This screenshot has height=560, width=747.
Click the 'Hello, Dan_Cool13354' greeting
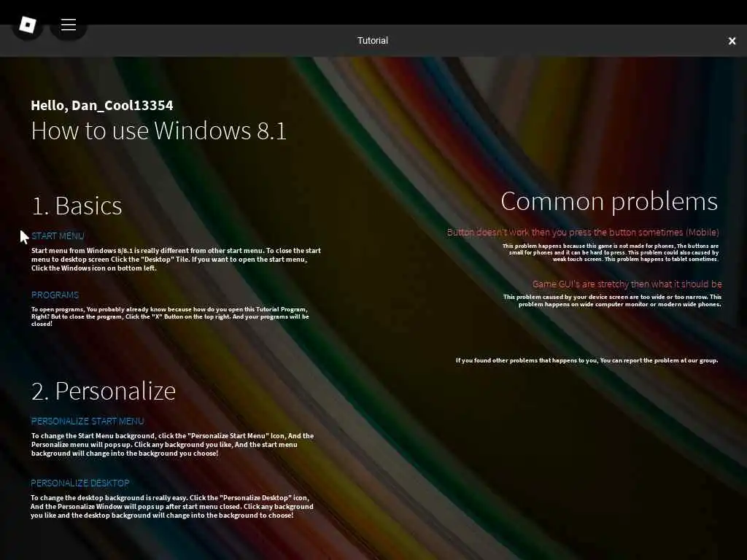[102, 105]
